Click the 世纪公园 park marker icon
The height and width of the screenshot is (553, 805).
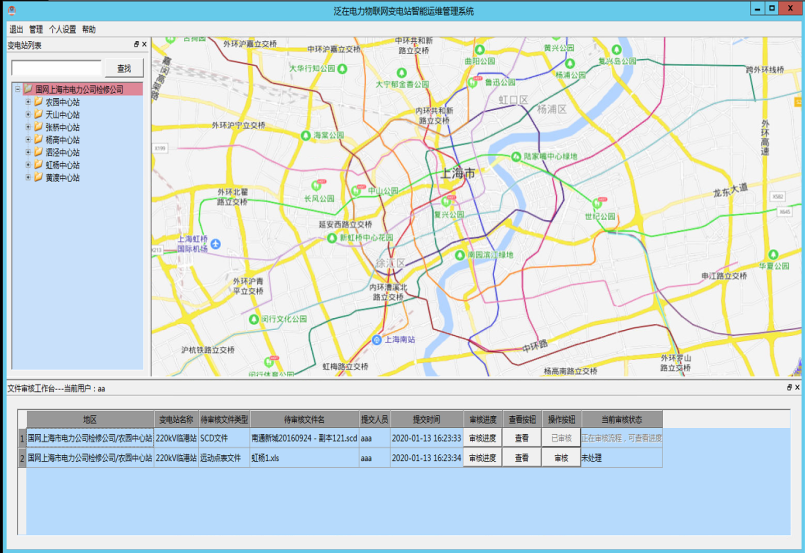(x=597, y=203)
